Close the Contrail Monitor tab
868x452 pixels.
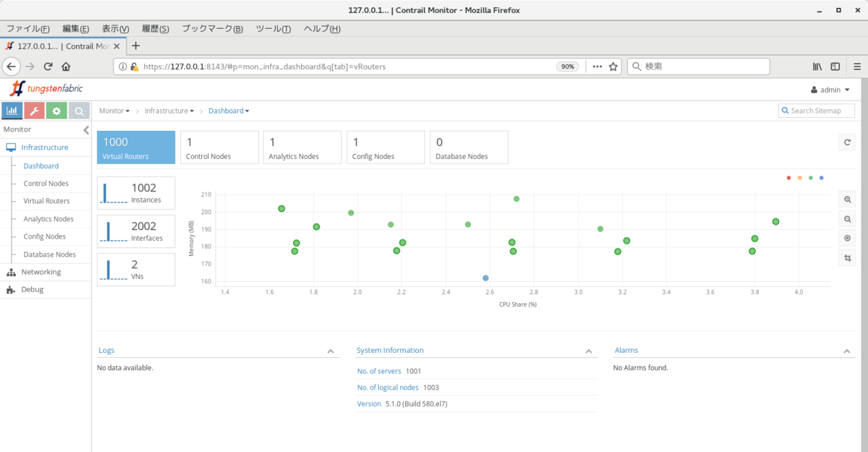click(117, 46)
